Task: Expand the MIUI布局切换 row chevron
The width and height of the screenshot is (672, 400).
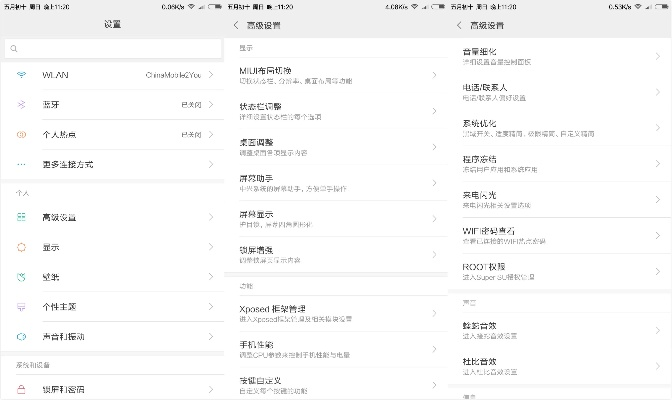Action: coord(434,75)
